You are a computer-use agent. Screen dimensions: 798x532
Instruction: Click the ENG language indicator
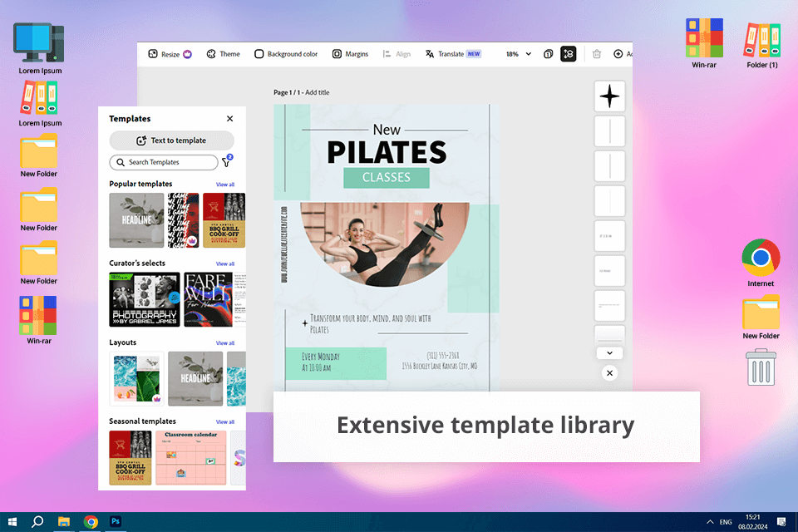tap(726, 522)
